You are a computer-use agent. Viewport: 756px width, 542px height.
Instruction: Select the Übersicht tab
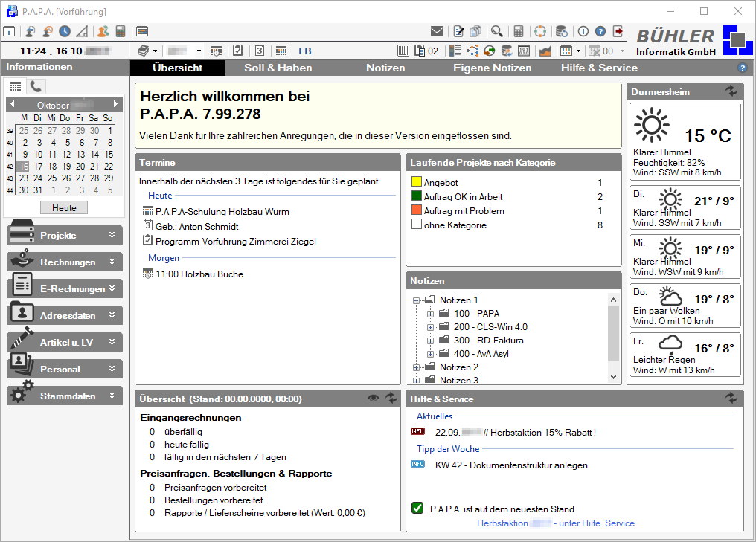177,68
